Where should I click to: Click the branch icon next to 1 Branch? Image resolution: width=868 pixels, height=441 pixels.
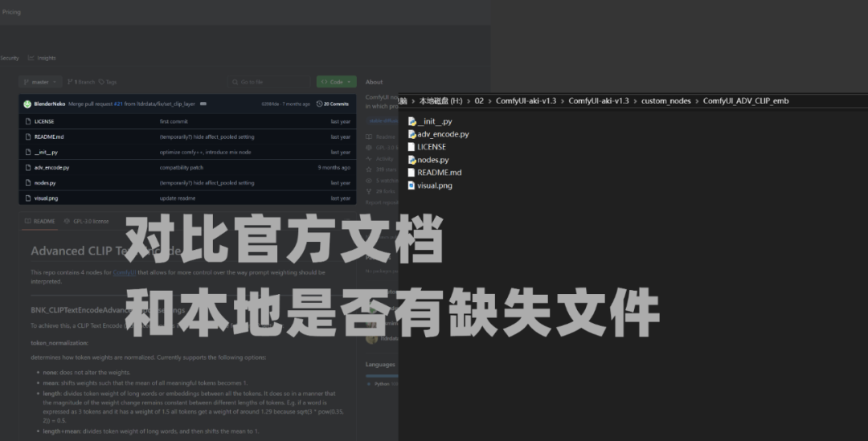point(70,82)
